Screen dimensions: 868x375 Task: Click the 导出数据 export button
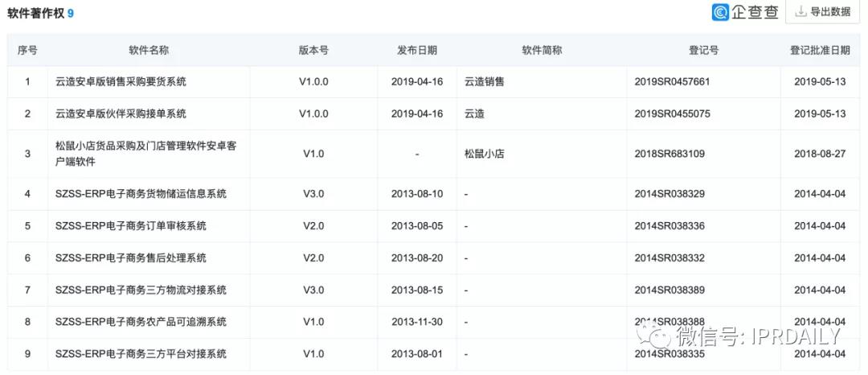(823, 11)
